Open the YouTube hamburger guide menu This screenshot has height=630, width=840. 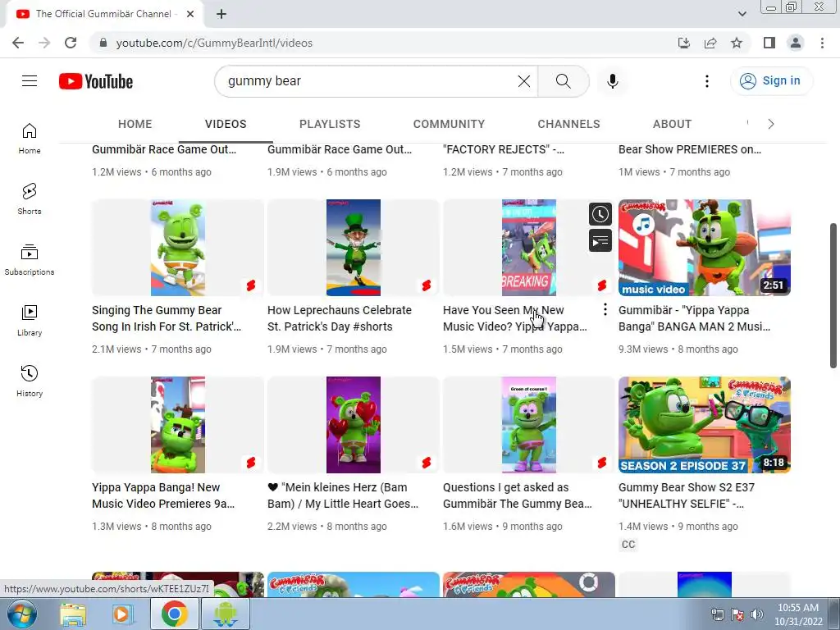tap(30, 81)
